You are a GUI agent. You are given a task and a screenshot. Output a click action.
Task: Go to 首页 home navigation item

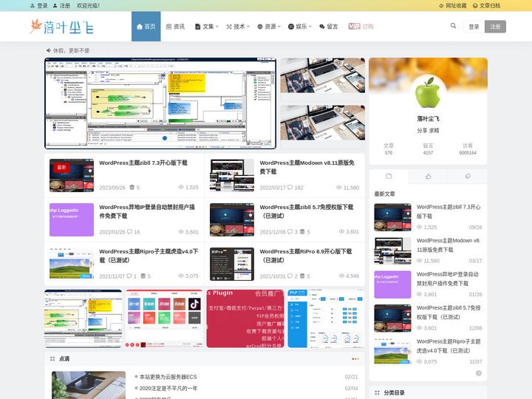(x=146, y=27)
